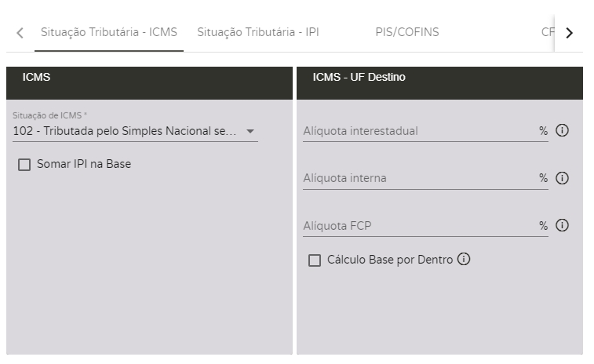Screen dimensions: 594x364
Task: Enable Somar IPI na Base checkbox
Action: coord(24,165)
